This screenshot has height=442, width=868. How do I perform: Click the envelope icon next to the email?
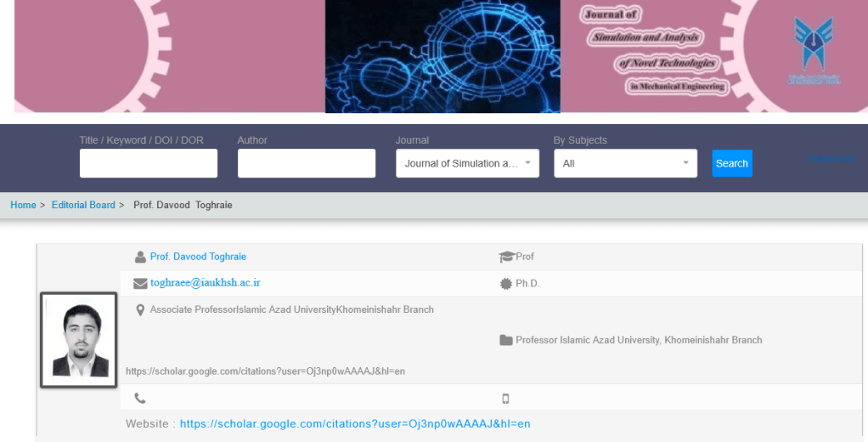[x=140, y=283]
